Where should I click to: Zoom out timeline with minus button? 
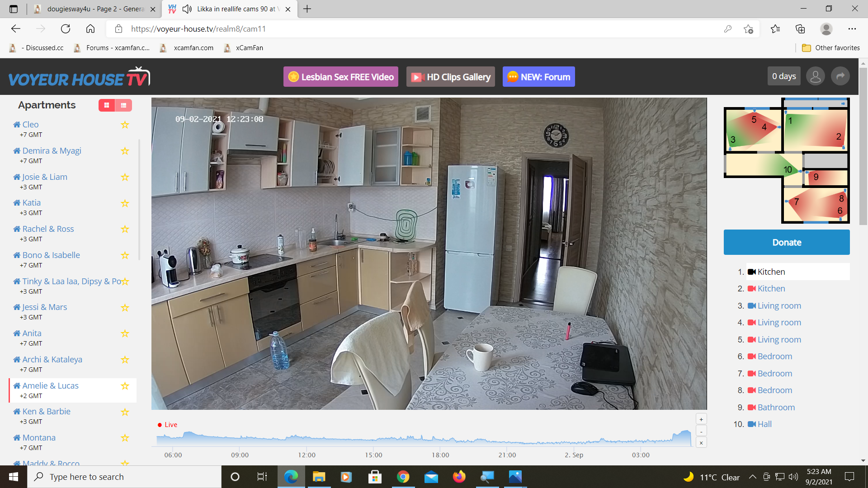(x=701, y=431)
